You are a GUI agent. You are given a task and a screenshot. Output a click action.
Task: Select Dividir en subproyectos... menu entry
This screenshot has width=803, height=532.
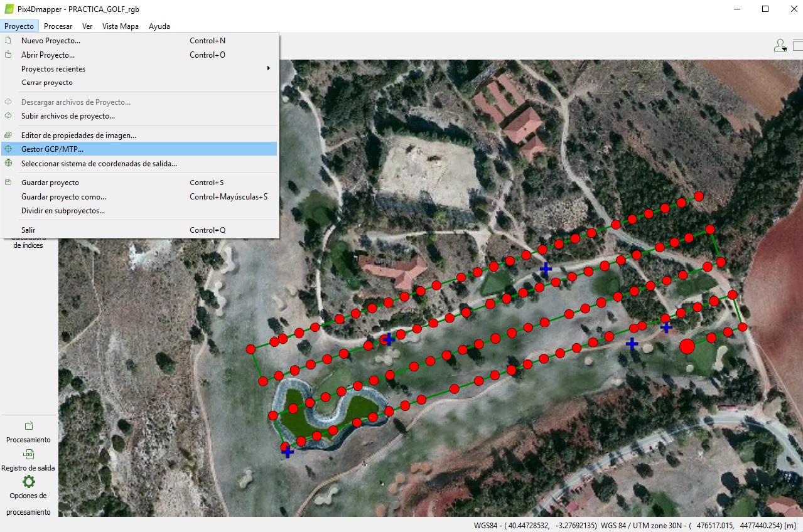pyautogui.click(x=63, y=211)
